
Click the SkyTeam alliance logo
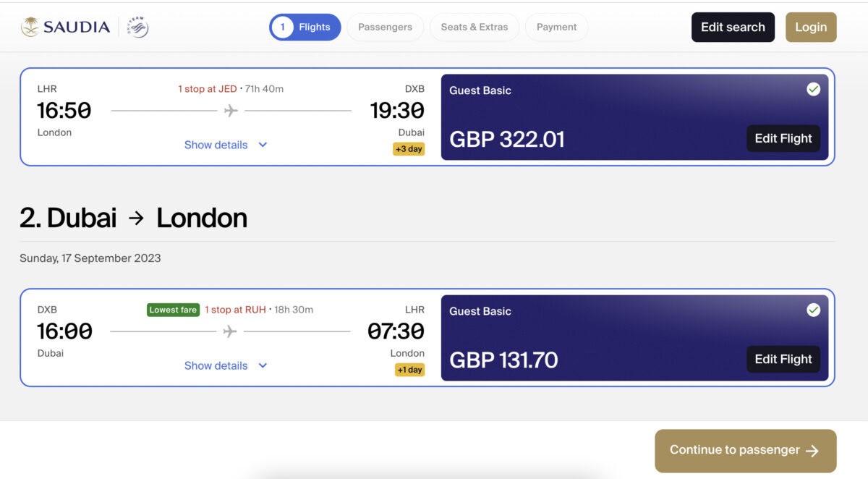pos(137,27)
